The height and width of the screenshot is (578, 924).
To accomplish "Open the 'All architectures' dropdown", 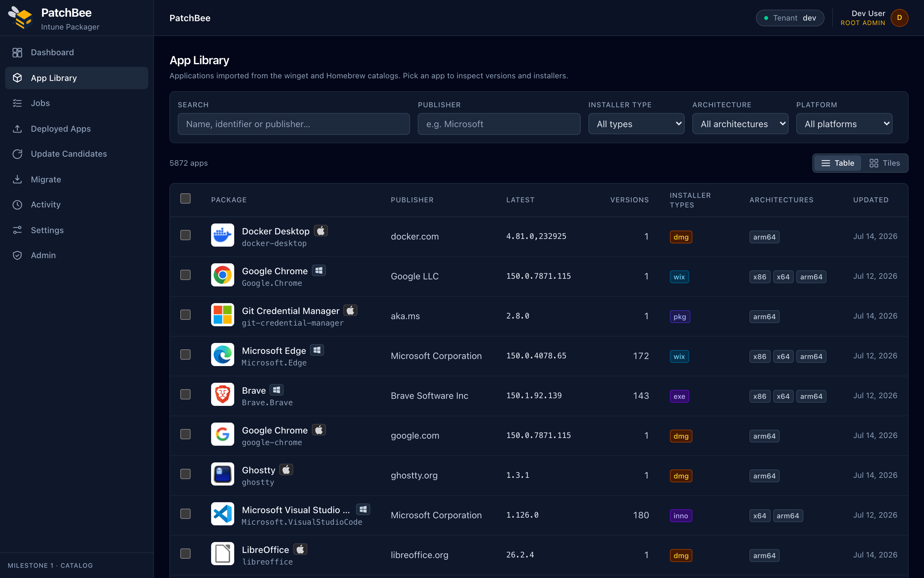I will tap(740, 124).
